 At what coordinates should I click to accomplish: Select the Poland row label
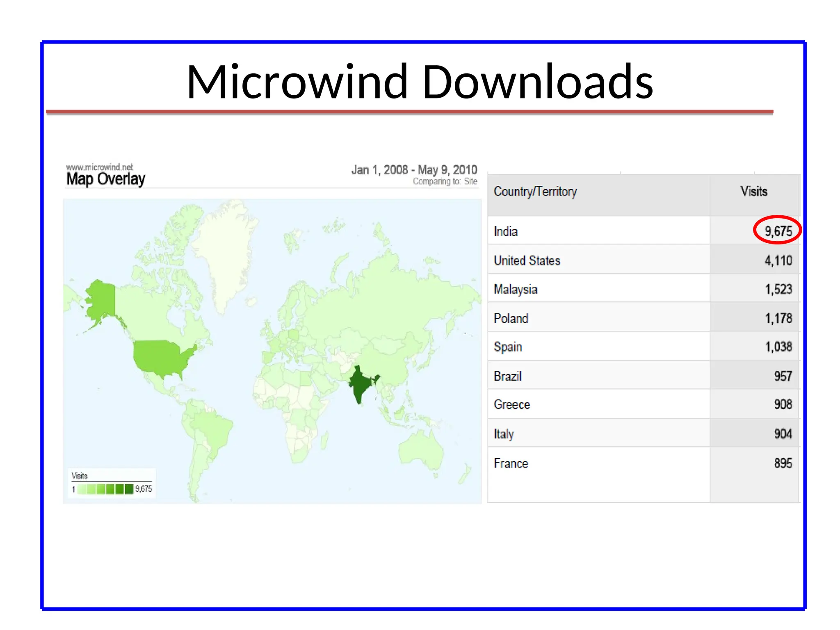pyautogui.click(x=511, y=319)
